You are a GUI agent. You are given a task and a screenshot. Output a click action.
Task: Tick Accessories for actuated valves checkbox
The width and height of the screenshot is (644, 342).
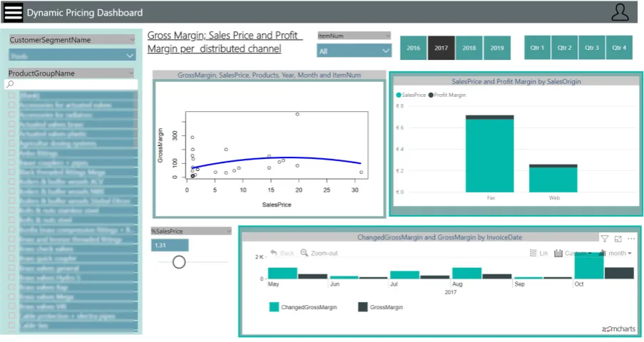point(11,105)
